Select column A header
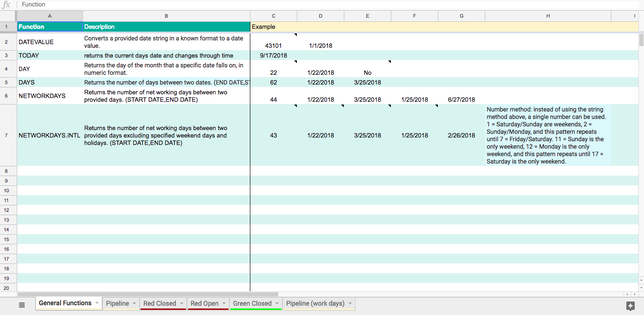644x315 pixels. 50,16
